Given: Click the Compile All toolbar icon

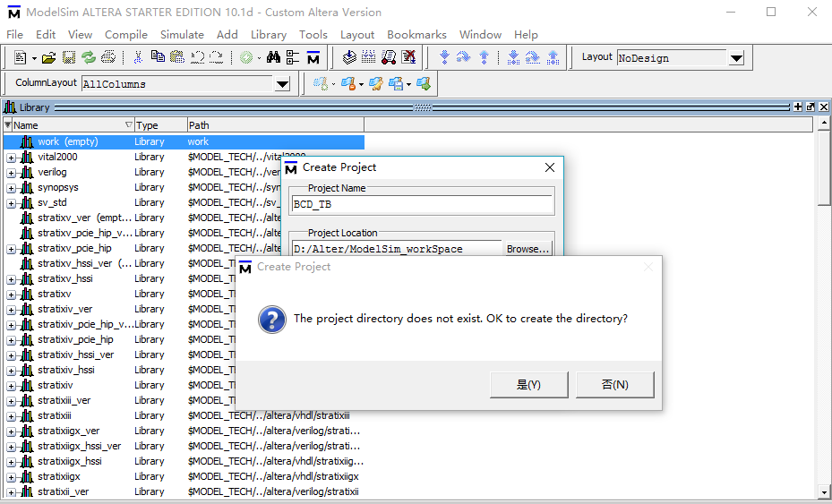Looking at the screenshot, I should (369, 57).
